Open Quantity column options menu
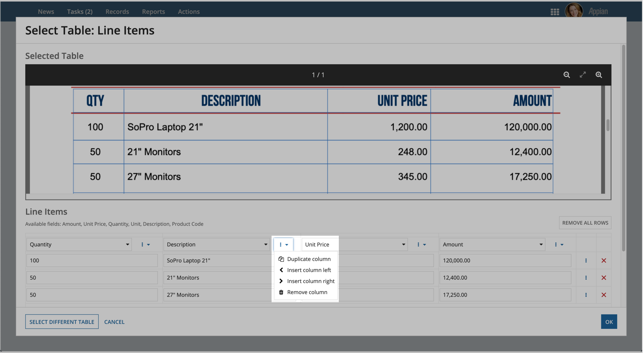The width and height of the screenshot is (644, 353). point(146,245)
